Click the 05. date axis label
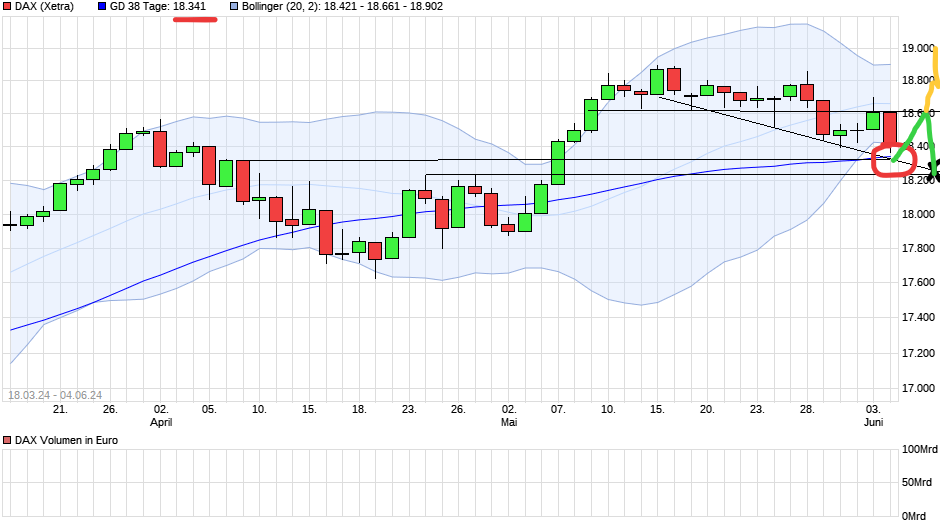940x526 pixels. 209,409
